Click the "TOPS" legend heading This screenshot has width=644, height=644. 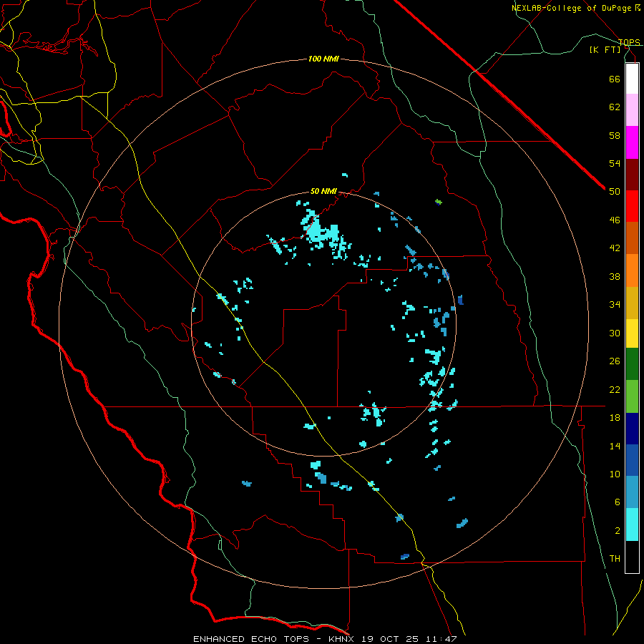tap(629, 42)
